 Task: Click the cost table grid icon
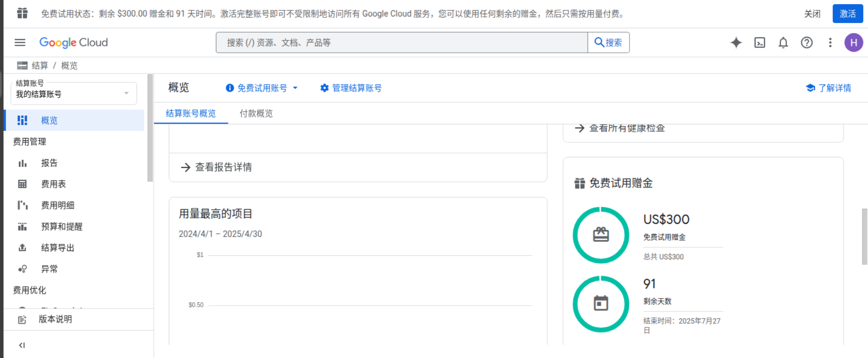click(22, 184)
